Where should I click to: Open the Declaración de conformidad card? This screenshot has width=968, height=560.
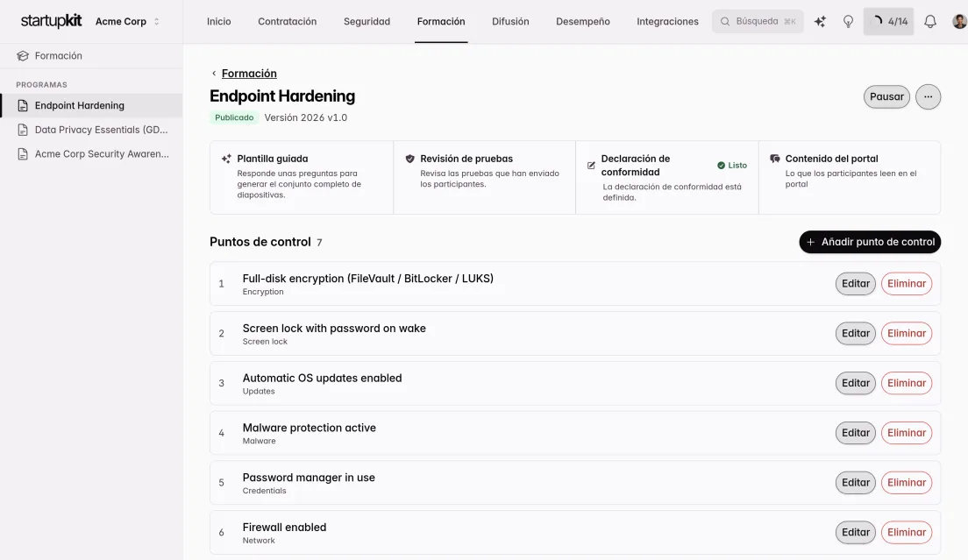pyautogui.click(x=667, y=178)
